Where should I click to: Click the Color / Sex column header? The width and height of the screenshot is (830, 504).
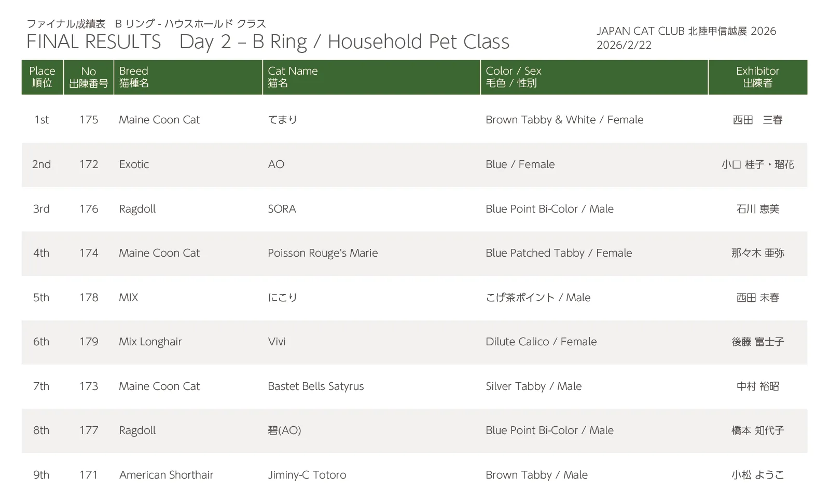coord(513,77)
